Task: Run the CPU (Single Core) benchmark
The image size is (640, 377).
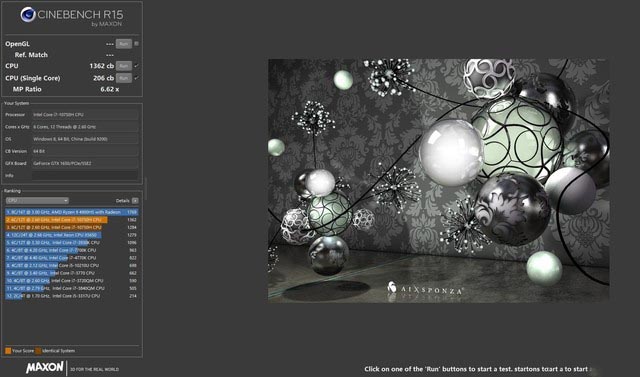Action: pyautogui.click(x=124, y=78)
